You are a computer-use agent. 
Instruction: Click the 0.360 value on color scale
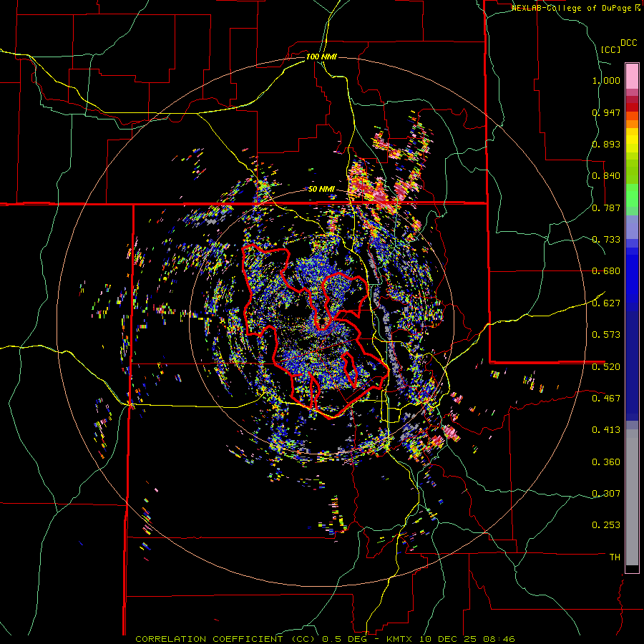[x=606, y=462]
